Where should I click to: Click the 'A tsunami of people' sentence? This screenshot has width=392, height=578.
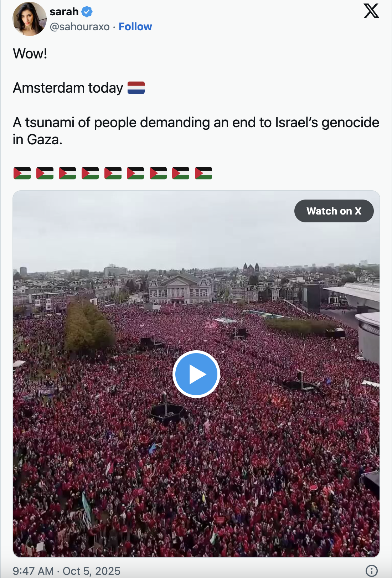coord(196,131)
